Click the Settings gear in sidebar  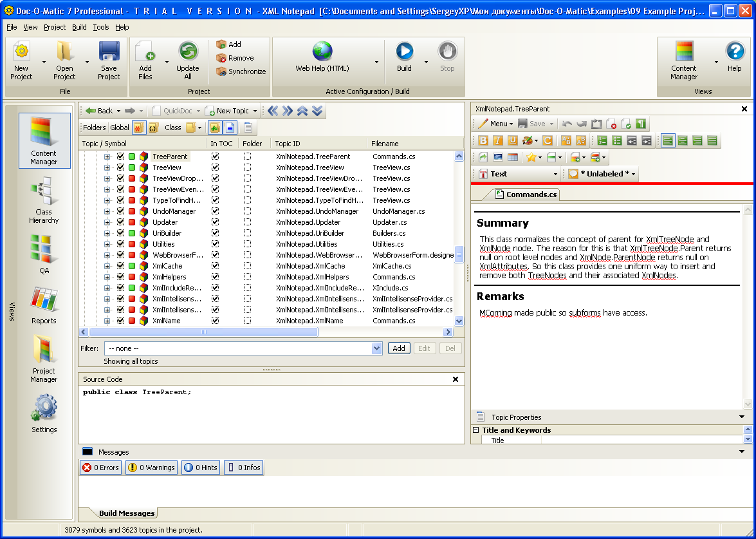[x=44, y=413]
